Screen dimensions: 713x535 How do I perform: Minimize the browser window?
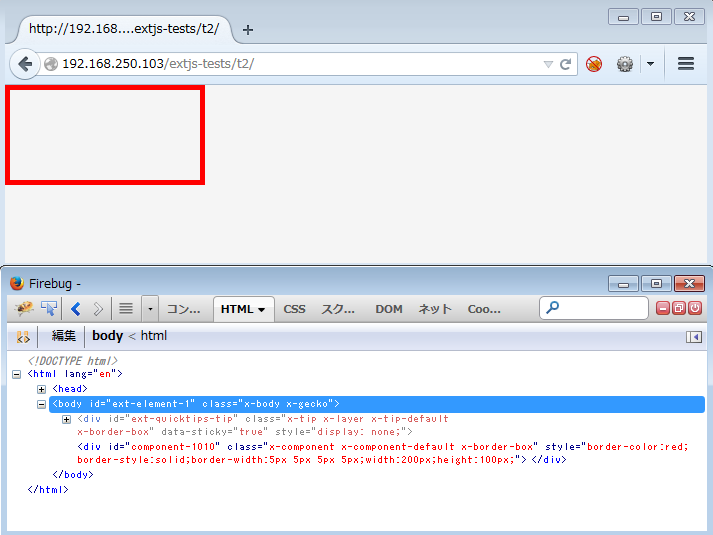[x=623, y=17]
